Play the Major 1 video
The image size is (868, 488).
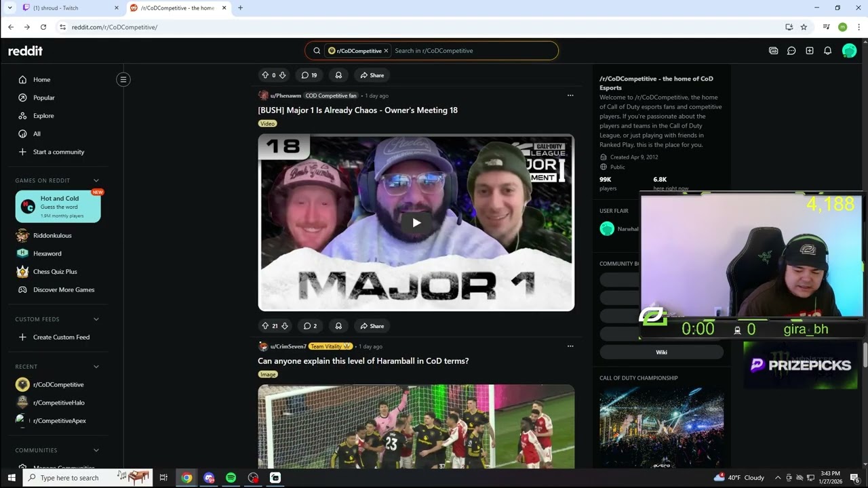416,222
